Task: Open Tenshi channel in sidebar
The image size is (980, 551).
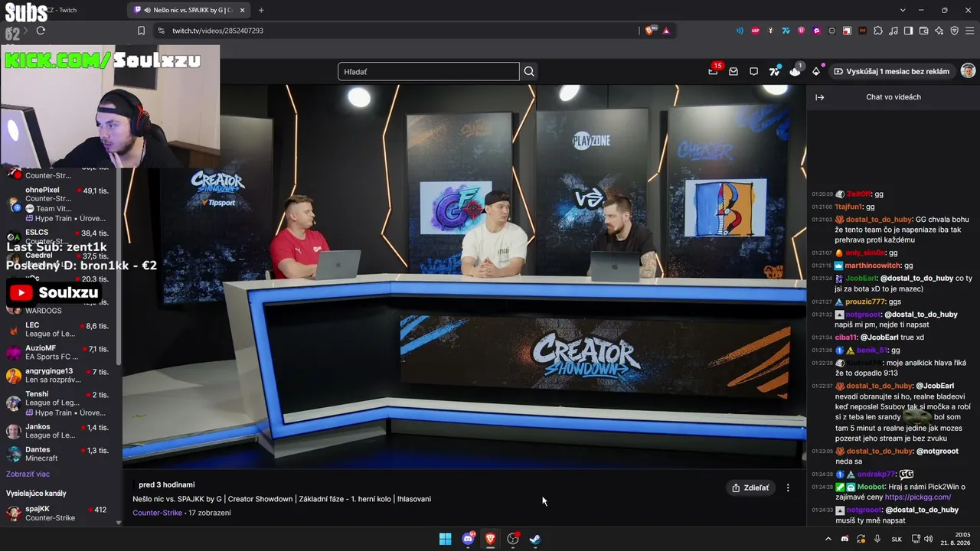Action: point(59,403)
